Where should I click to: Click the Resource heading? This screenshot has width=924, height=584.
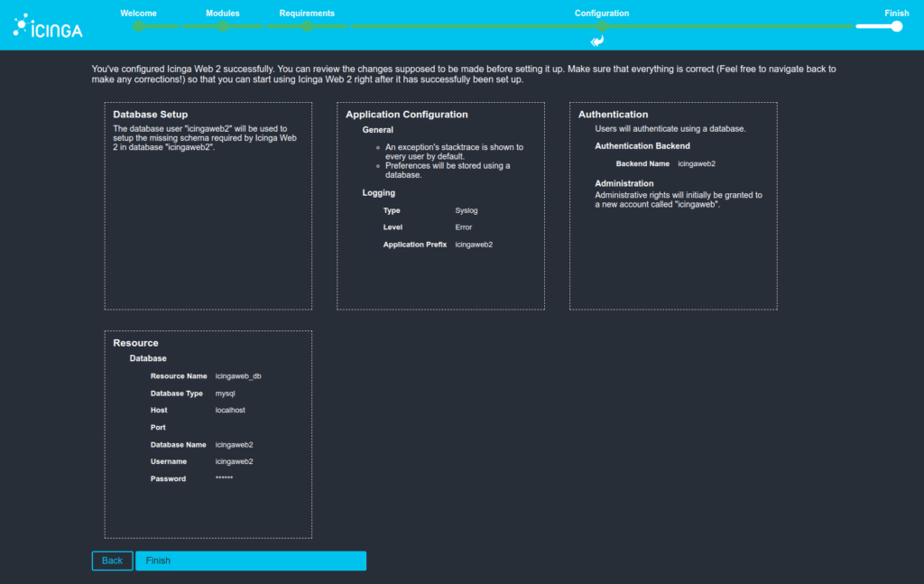tap(135, 343)
